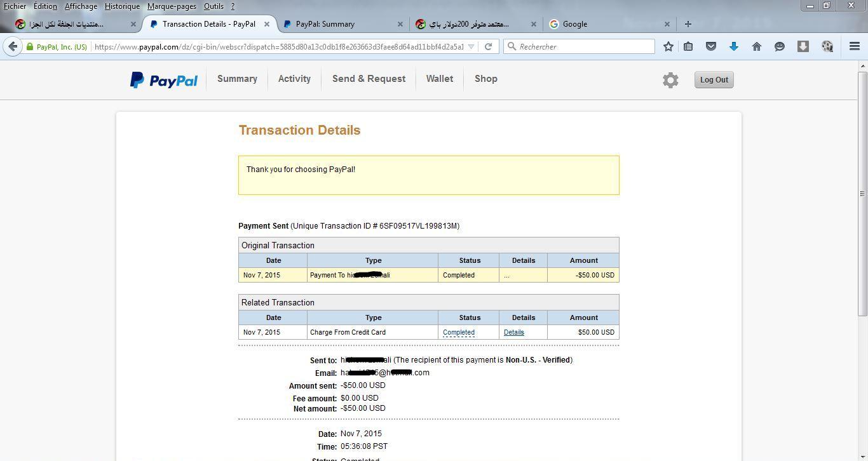Viewport: 868px width, 461px height.
Task: Open the Fichier menu
Action: pos(15,6)
